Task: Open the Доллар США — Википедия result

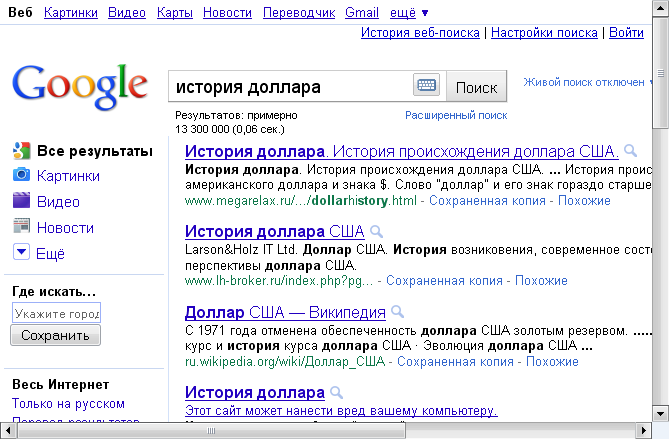Action: (285, 313)
